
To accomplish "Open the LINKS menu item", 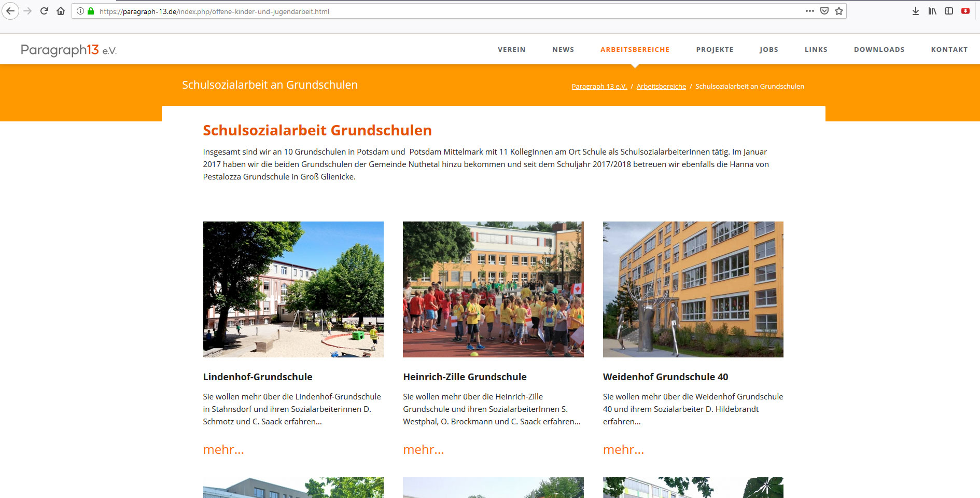I will (x=816, y=50).
